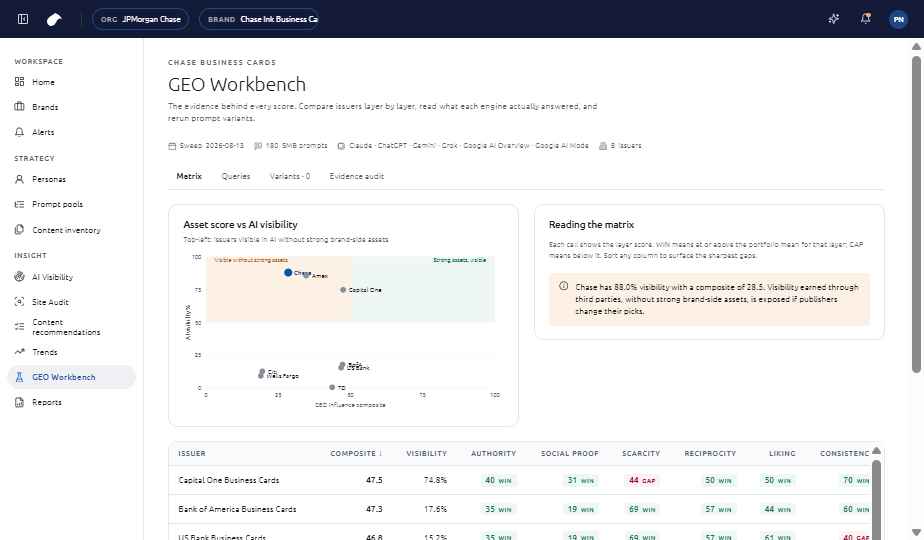Click the Trends line-chart icon

coord(19,352)
